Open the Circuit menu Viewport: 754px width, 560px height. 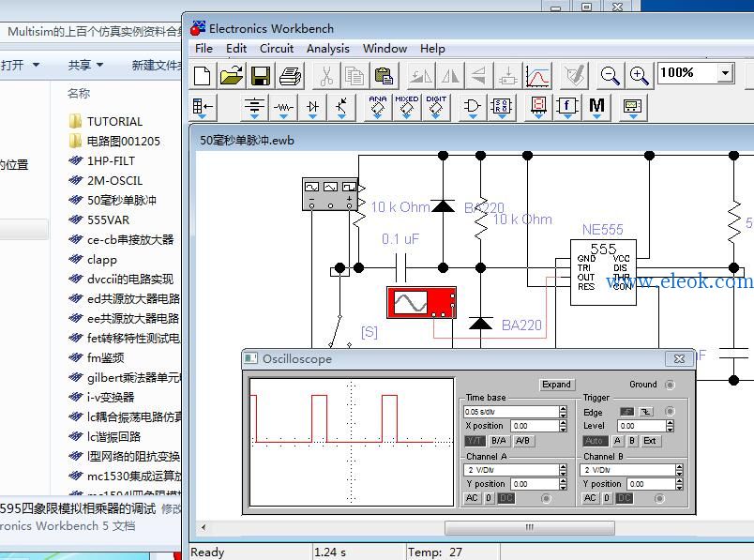pyautogui.click(x=277, y=49)
